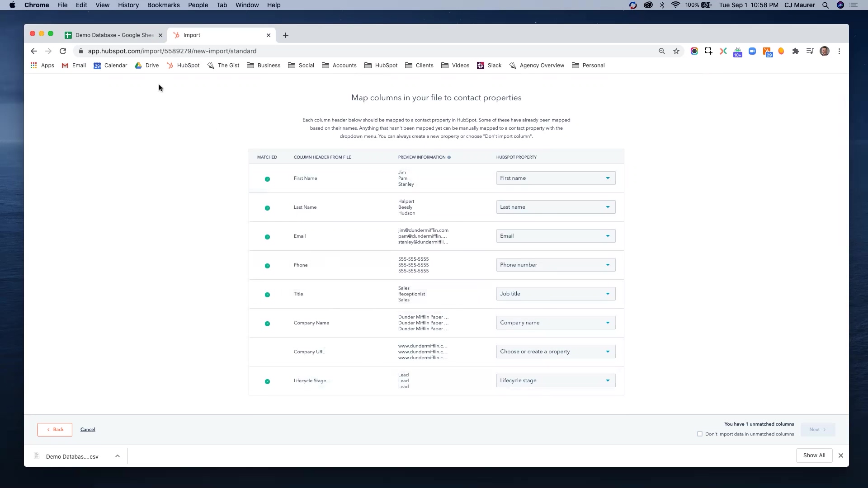Close the downloads bar
This screenshot has height=488, width=868.
(x=841, y=455)
